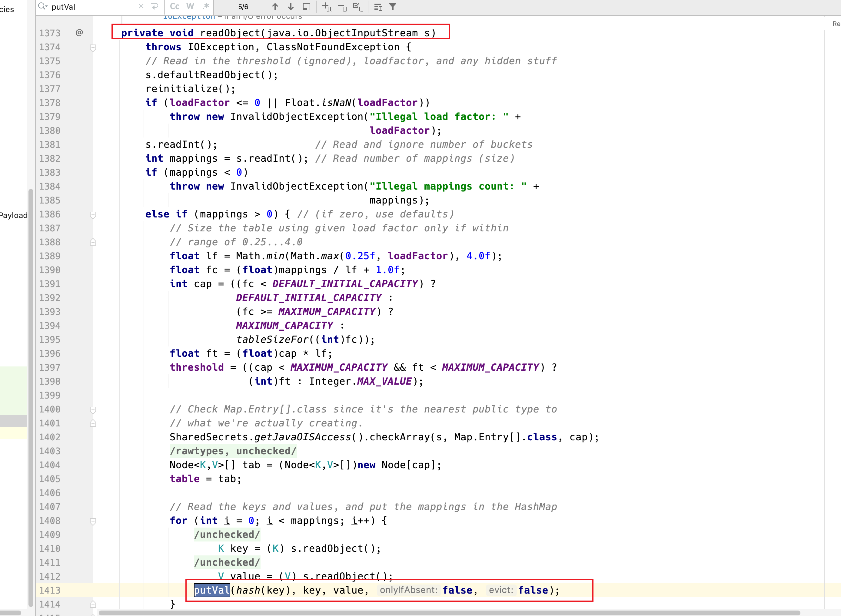Collapse the readObject method fold at line 1374
Viewport: 841px width, 616px height.
pos(93,47)
